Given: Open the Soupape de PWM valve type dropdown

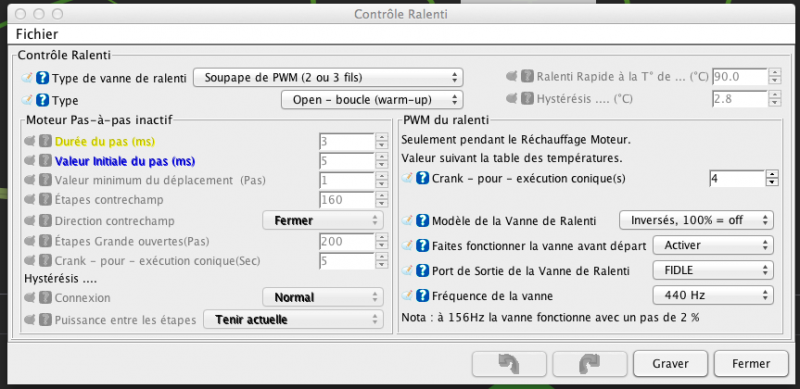Looking at the screenshot, I should coord(328,78).
